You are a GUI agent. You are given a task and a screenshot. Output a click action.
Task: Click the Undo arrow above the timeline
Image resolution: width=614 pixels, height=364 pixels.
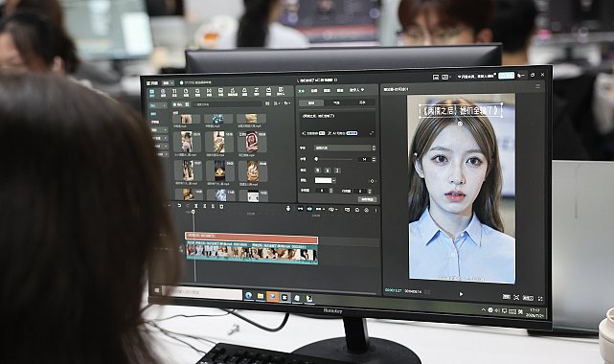pos(179,206)
